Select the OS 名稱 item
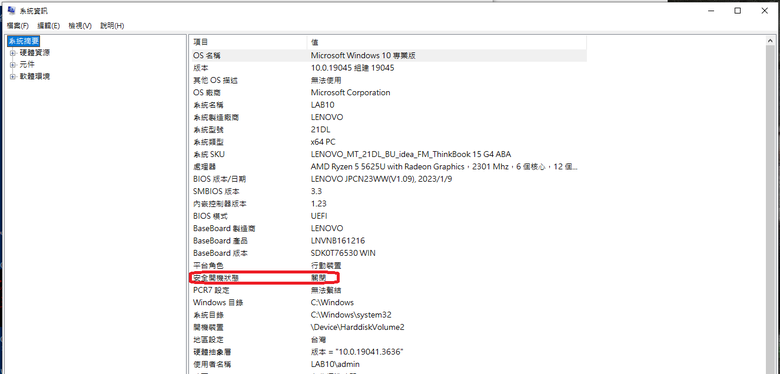This screenshot has width=780, height=374. tap(206, 56)
